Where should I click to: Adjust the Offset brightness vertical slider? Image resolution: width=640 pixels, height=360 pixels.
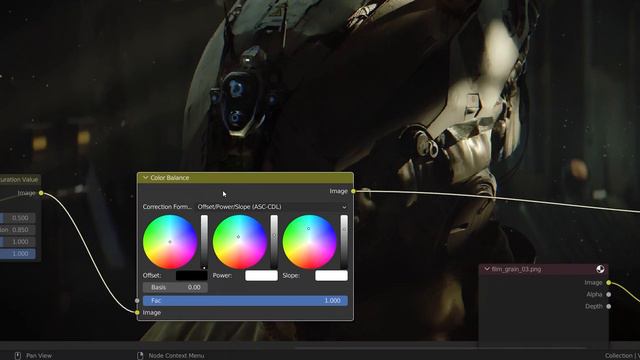pyautogui.click(x=204, y=242)
